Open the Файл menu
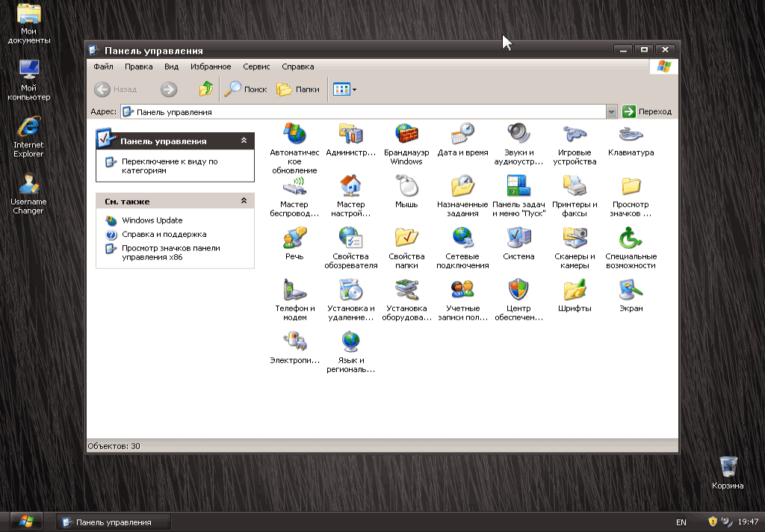Viewport: 765px width, 532px height. [x=103, y=66]
